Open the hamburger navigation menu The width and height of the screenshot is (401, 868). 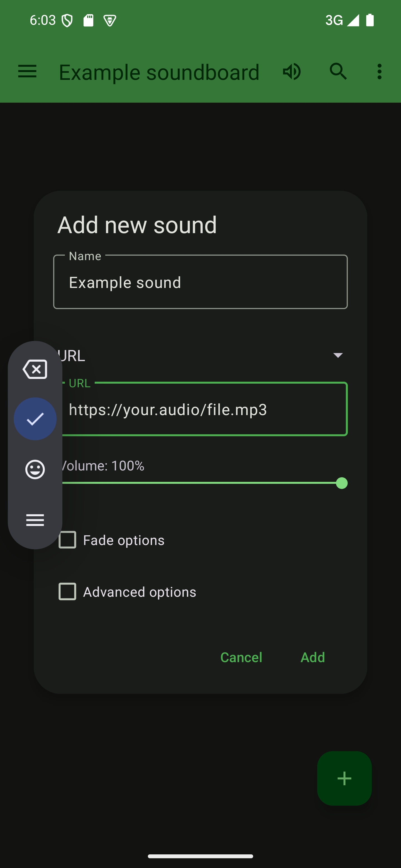point(27,71)
